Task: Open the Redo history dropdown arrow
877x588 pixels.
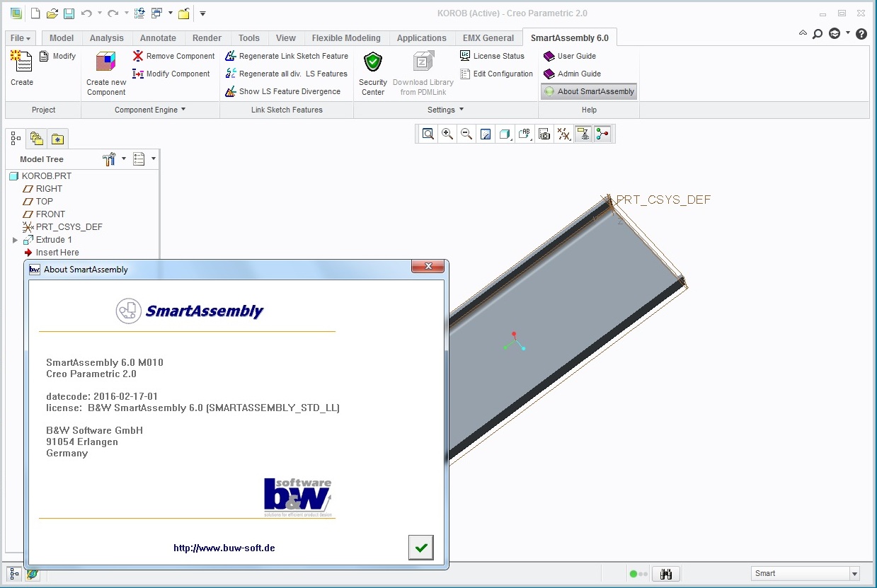Action: click(126, 13)
